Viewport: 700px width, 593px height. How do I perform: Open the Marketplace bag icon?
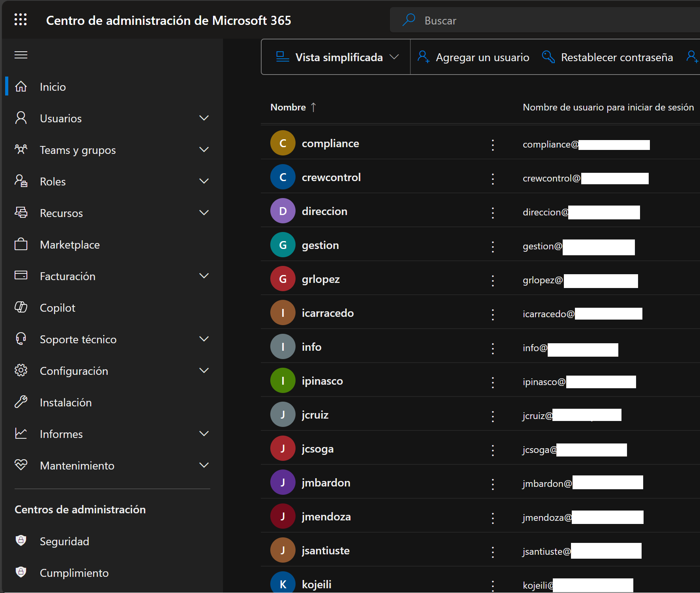tap(21, 245)
